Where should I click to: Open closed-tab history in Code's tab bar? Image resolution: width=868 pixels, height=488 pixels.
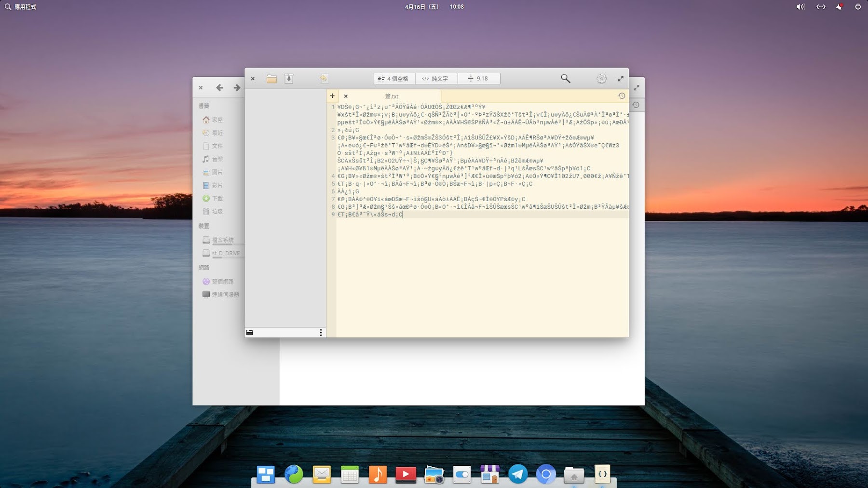pos(622,96)
